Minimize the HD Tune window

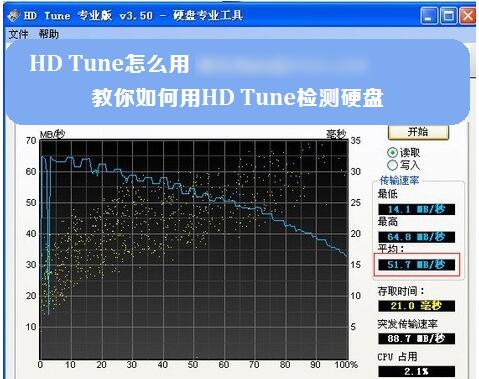coord(429,16)
